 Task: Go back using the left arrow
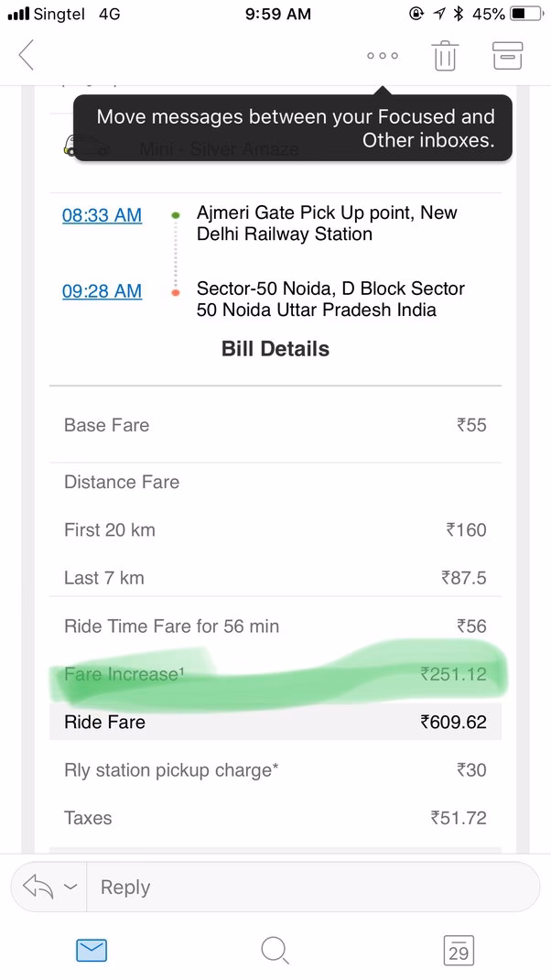[x=26, y=55]
